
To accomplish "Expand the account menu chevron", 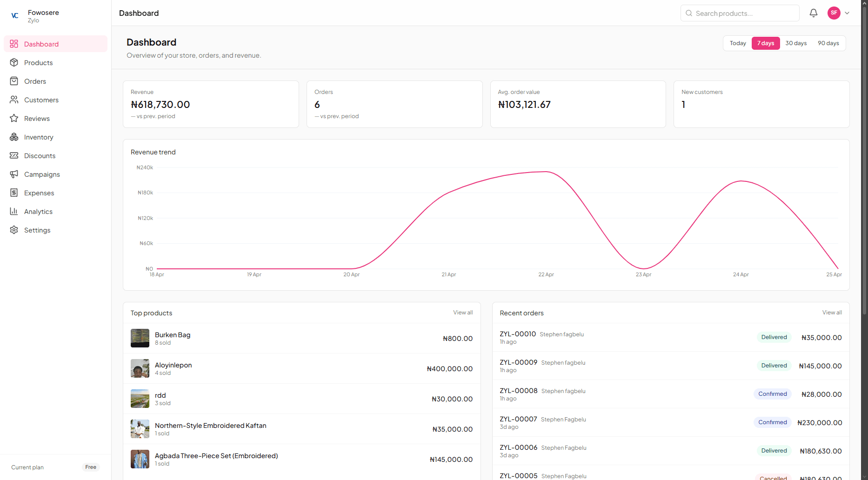I will 847,13.
